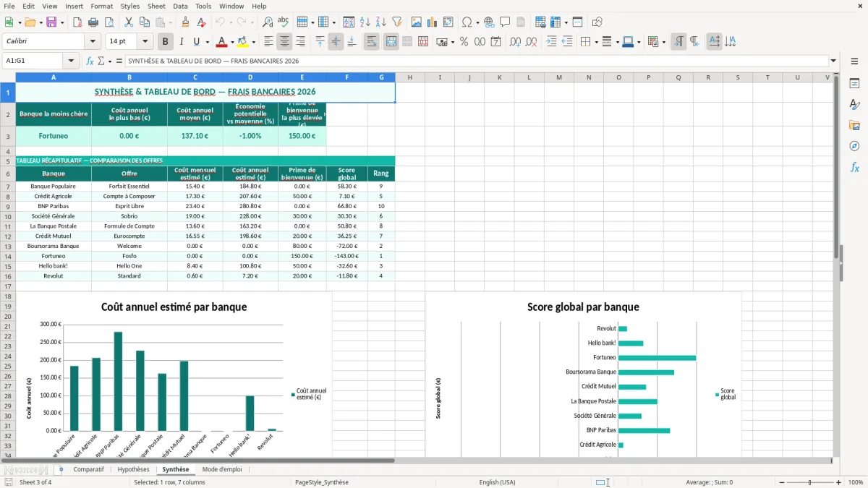
Task: Open the Export as PDF tool
Action: pyautogui.click(x=77, y=22)
